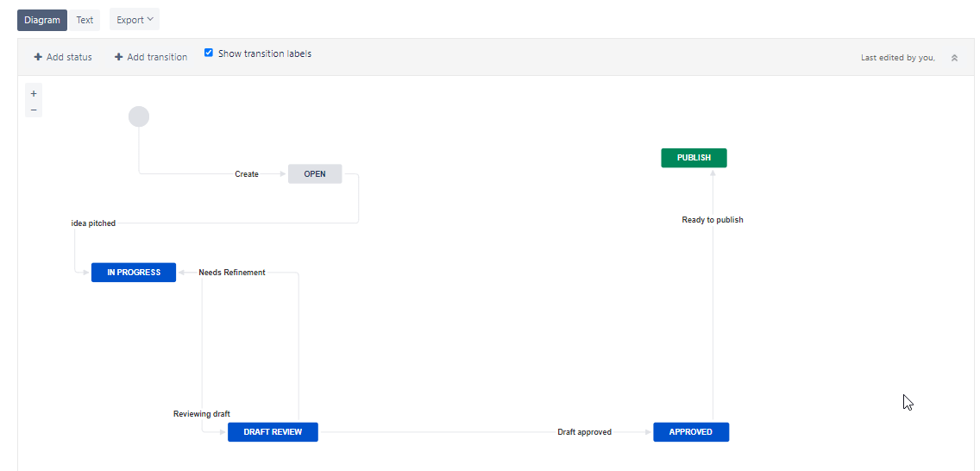The height and width of the screenshot is (471, 980).
Task: Click the plus icon beside Add transition
Action: click(x=119, y=57)
